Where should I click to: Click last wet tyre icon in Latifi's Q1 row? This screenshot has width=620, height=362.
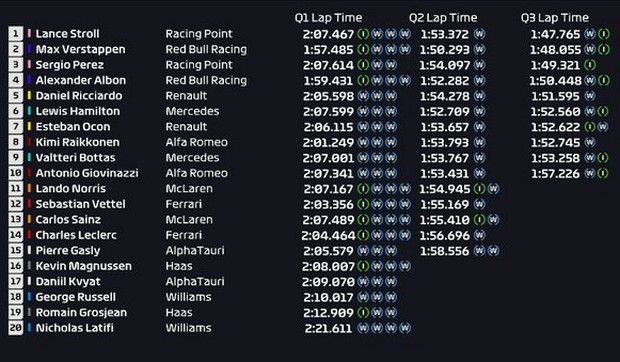pos(405,328)
